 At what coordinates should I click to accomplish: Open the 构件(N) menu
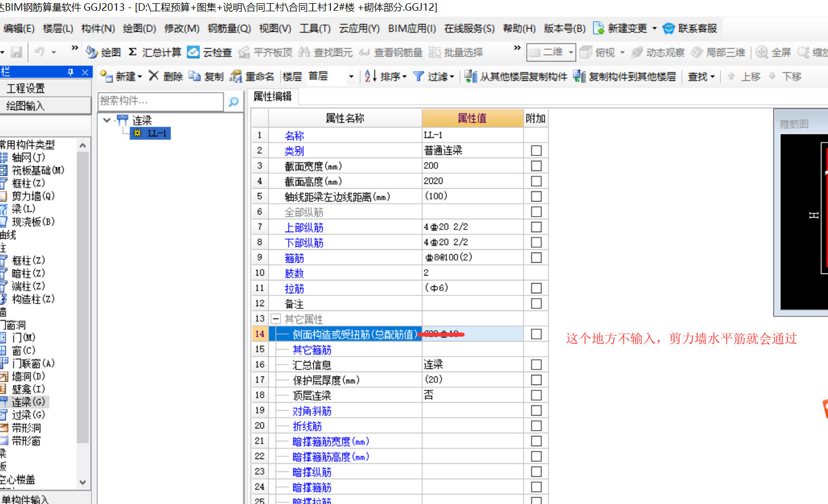tap(98, 28)
